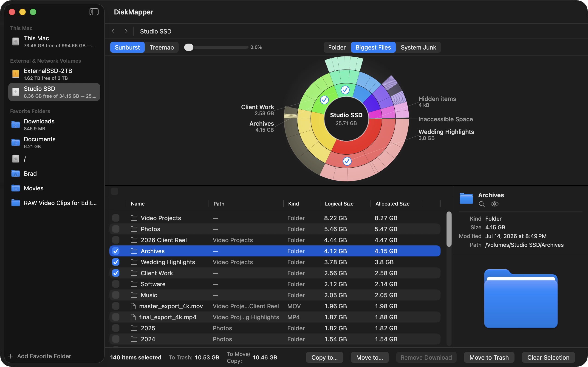Viewport: 588px width, 367px height.
Task: Select the Downloads favorite folder icon
Action: click(16, 125)
